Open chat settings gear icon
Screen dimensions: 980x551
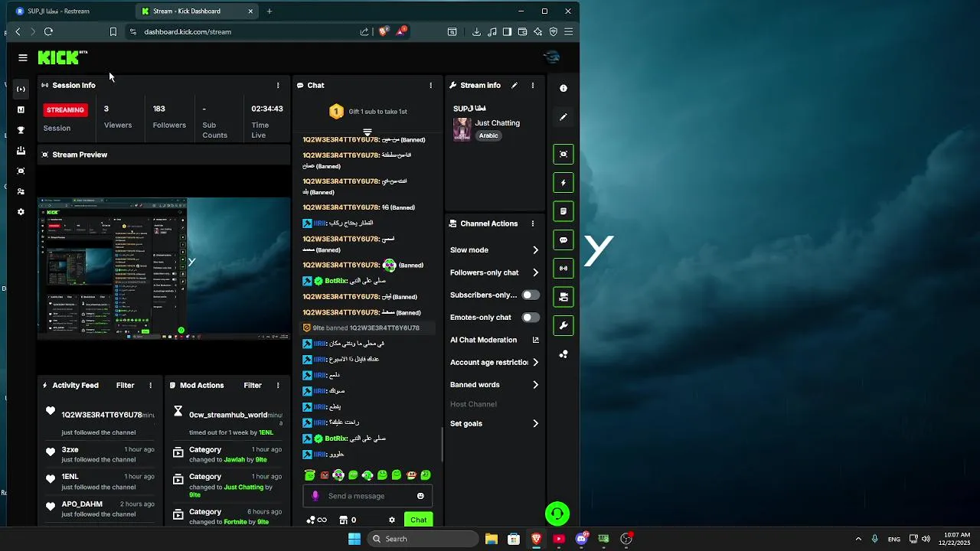(x=392, y=520)
